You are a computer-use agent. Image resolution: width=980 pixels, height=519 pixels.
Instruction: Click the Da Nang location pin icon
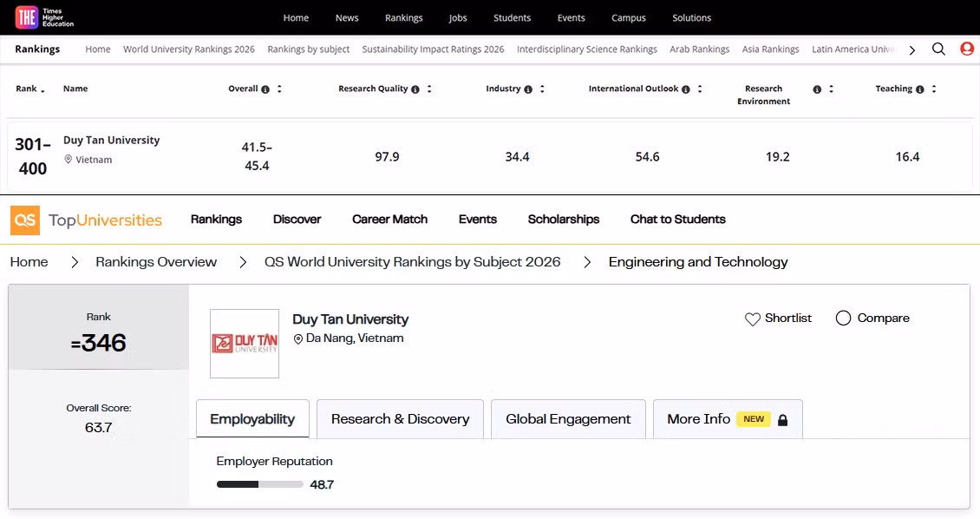pos(298,339)
